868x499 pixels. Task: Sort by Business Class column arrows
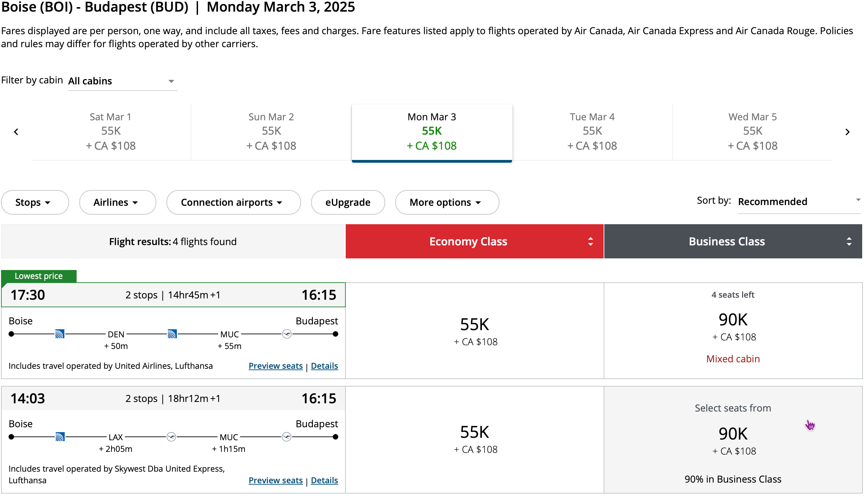[849, 242]
